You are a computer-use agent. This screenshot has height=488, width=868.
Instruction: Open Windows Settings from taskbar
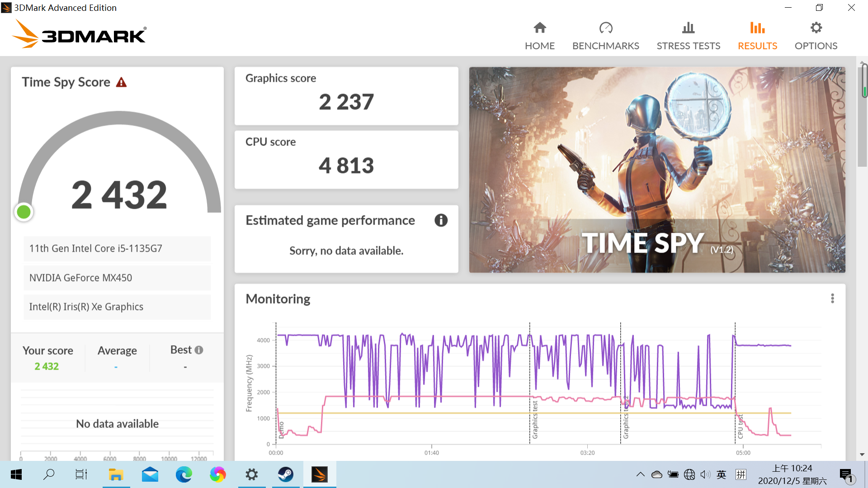252,474
